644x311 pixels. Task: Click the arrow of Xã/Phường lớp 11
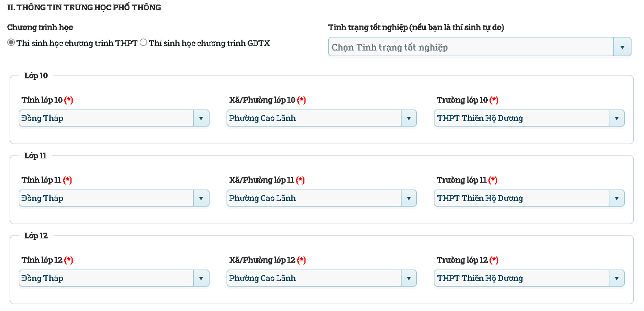(408, 198)
